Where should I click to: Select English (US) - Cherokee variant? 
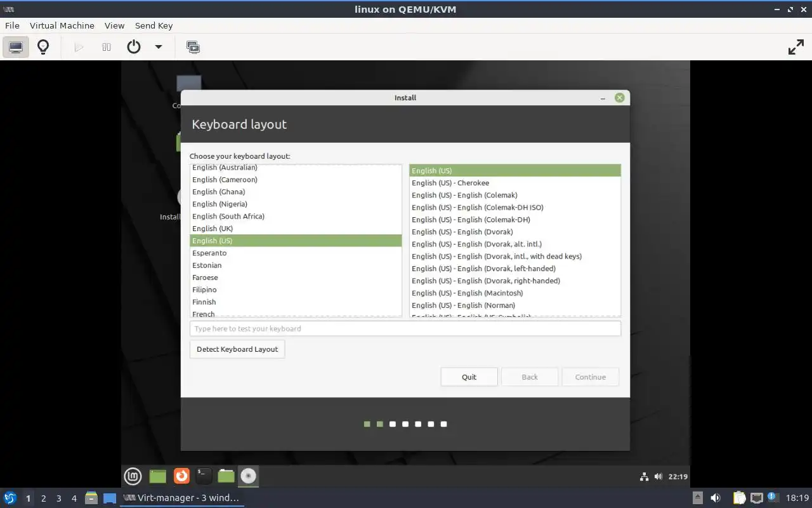(x=515, y=183)
